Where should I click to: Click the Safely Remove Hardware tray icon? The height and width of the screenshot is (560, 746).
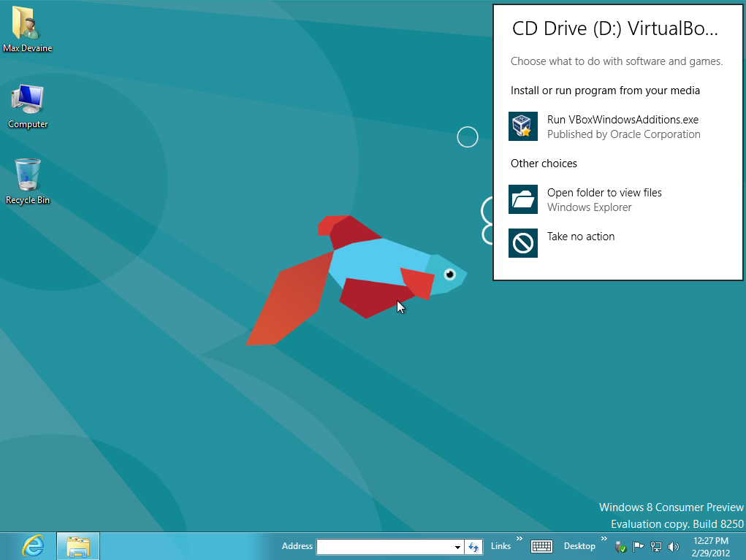[620, 547]
